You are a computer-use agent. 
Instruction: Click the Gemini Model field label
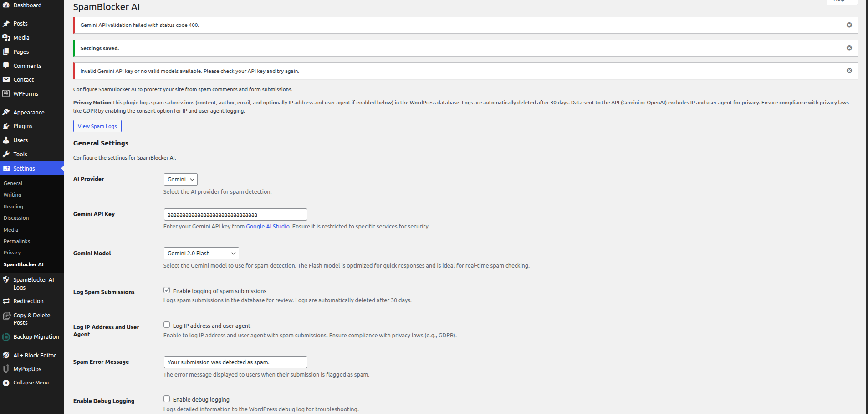click(92, 254)
